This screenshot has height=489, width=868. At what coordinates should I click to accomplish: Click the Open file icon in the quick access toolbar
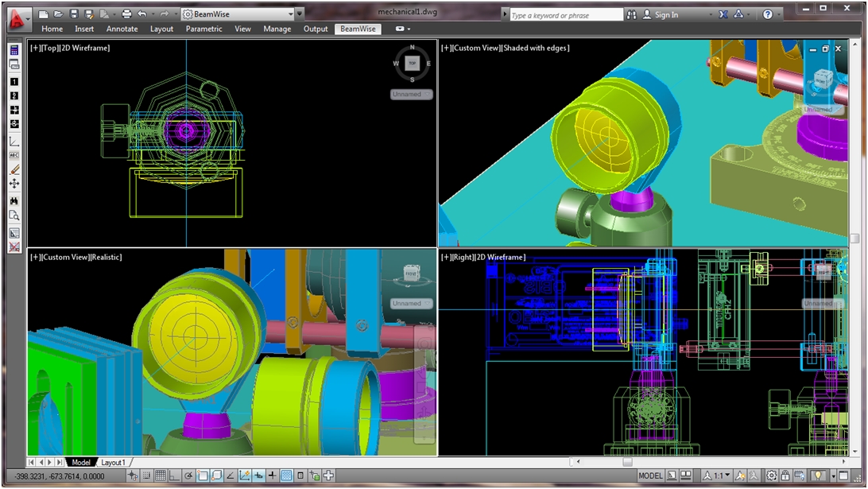point(58,14)
